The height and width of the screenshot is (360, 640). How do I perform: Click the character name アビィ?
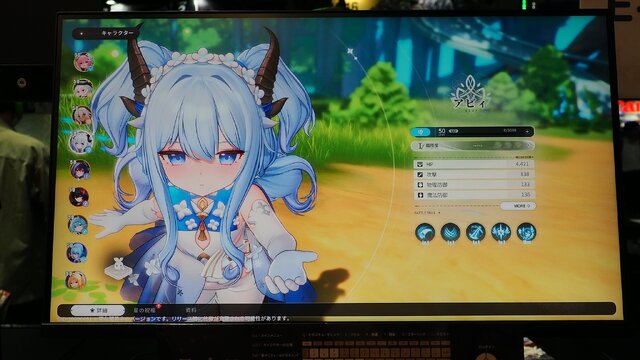470,103
